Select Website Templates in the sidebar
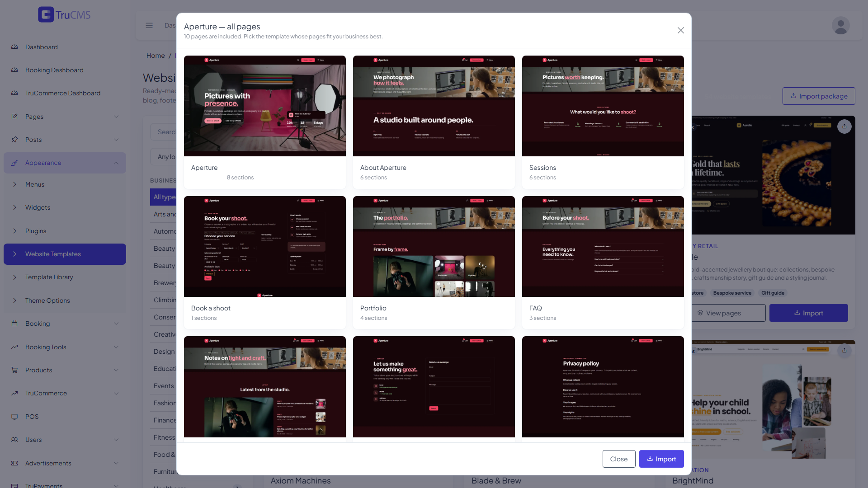The width and height of the screenshot is (868, 488). pos(65,254)
